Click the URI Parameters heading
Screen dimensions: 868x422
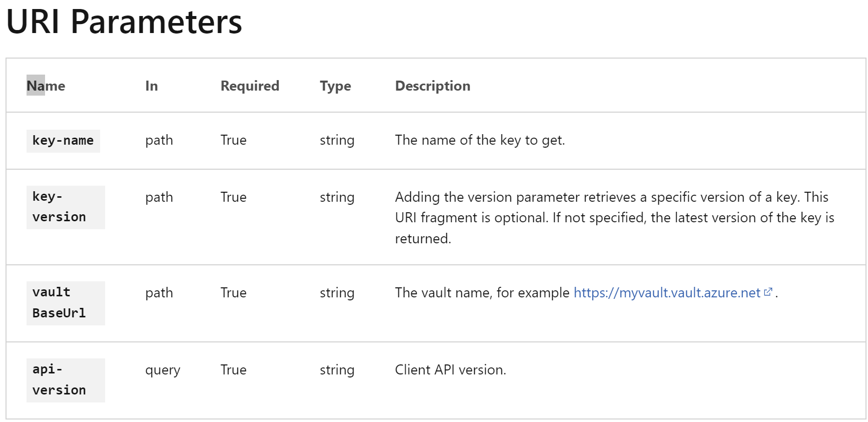tap(124, 22)
